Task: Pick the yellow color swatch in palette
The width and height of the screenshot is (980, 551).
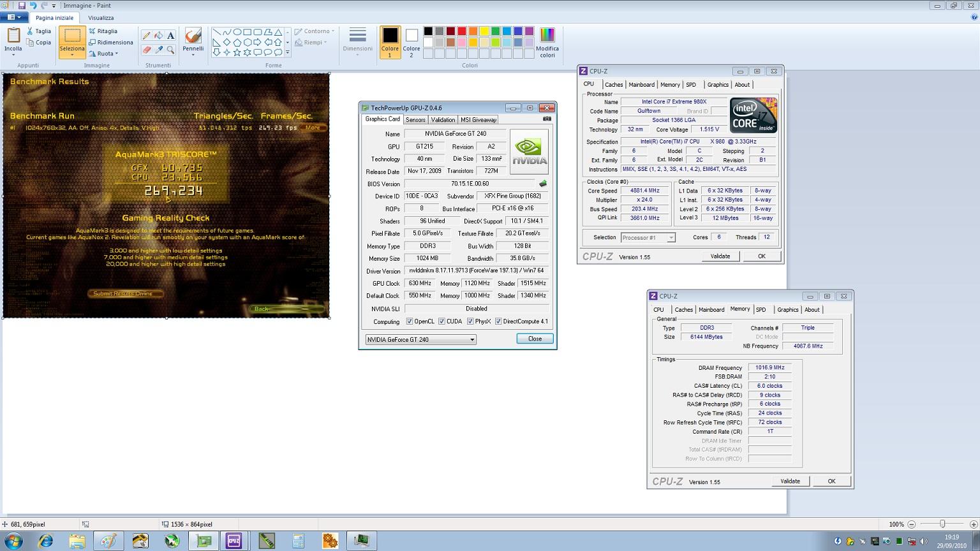Action: [x=484, y=31]
